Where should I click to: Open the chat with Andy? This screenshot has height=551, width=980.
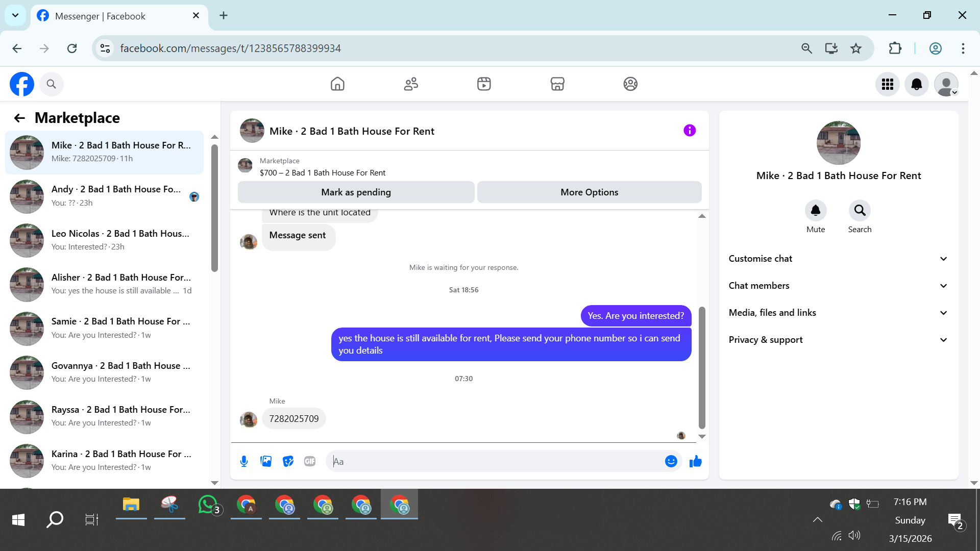(104, 196)
